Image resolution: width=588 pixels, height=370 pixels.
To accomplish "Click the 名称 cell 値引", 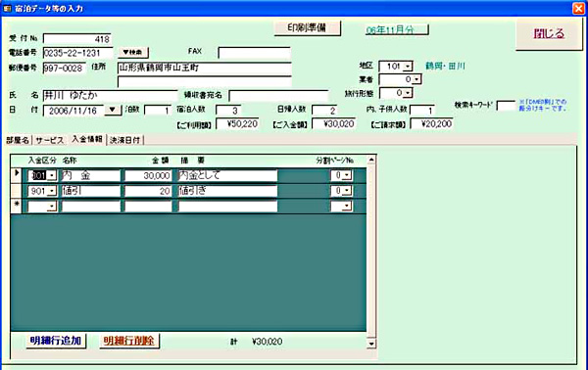I will (91, 191).
